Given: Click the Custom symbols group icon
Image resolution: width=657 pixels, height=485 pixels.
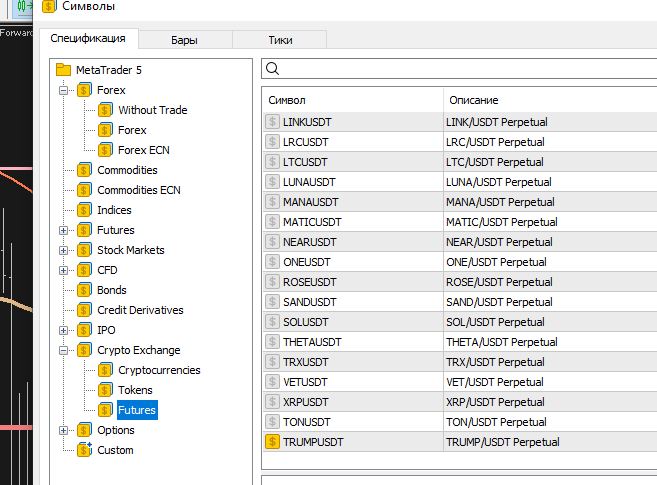Looking at the screenshot, I should tap(84, 450).
